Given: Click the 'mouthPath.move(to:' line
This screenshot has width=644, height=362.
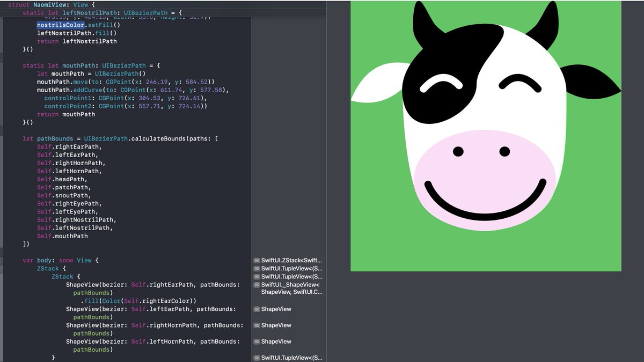Looking at the screenshot, I should click(126, 82).
